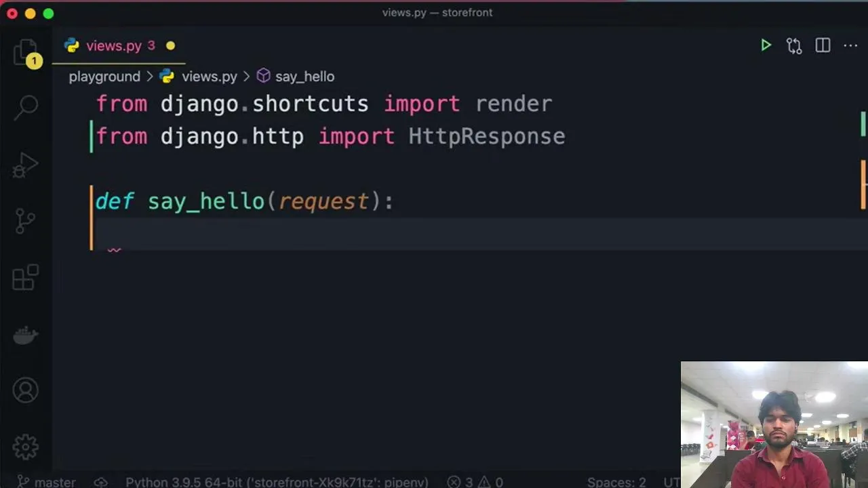This screenshot has height=488, width=868.
Task: Click request parameter in function definition
Action: coord(323,201)
